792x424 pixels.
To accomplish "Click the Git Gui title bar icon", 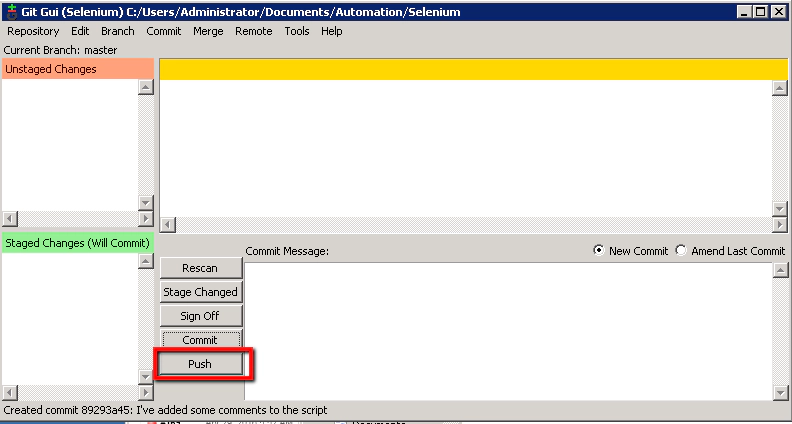I will click(x=12, y=12).
